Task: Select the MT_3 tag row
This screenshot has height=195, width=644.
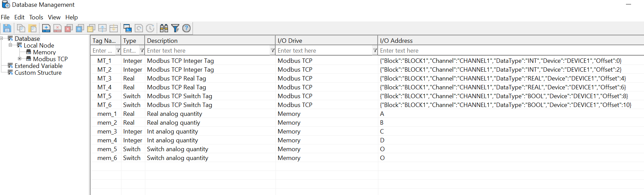Action: pyautogui.click(x=367, y=78)
